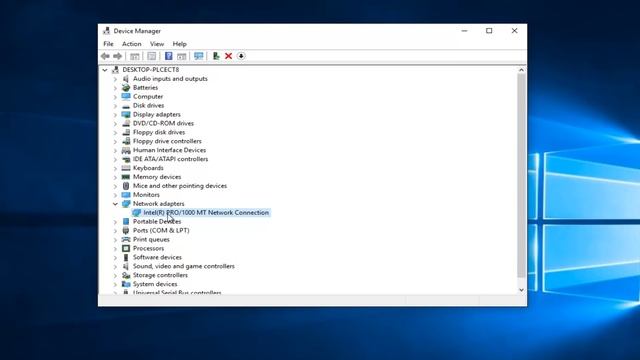This screenshot has height=360, width=640.
Task: Click the Batteries category icon
Action: (126, 88)
